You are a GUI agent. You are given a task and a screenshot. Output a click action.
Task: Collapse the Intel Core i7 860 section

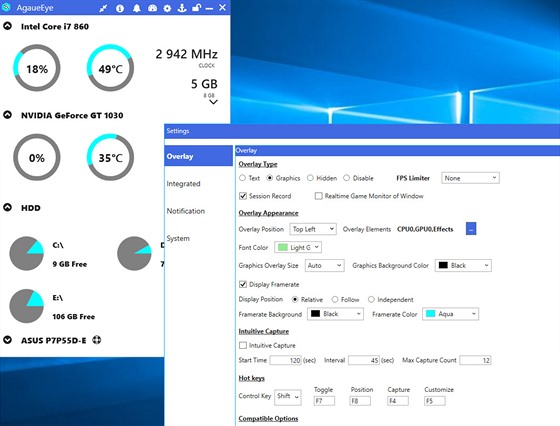pyautogui.click(x=8, y=26)
